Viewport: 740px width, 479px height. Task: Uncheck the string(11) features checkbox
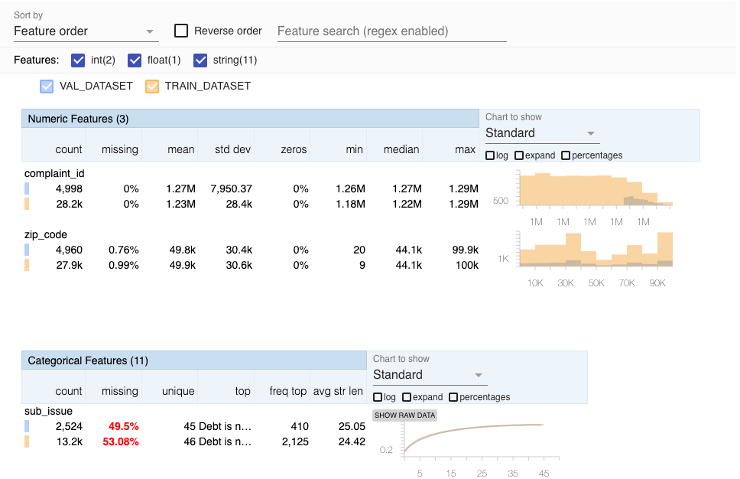[200, 60]
